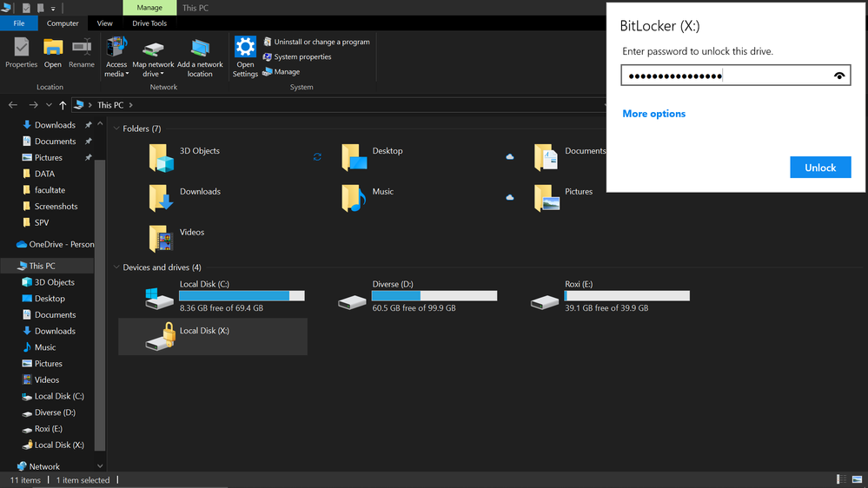Click This PC in address bar
Viewport: 868px width, 488px height.
click(x=110, y=104)
